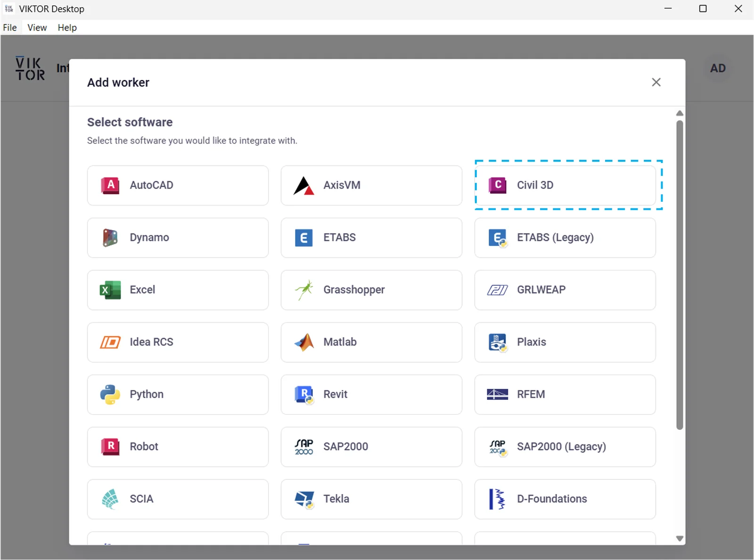Click the 'RFEM' label text

pyautogui.click(x=531, y=395)
